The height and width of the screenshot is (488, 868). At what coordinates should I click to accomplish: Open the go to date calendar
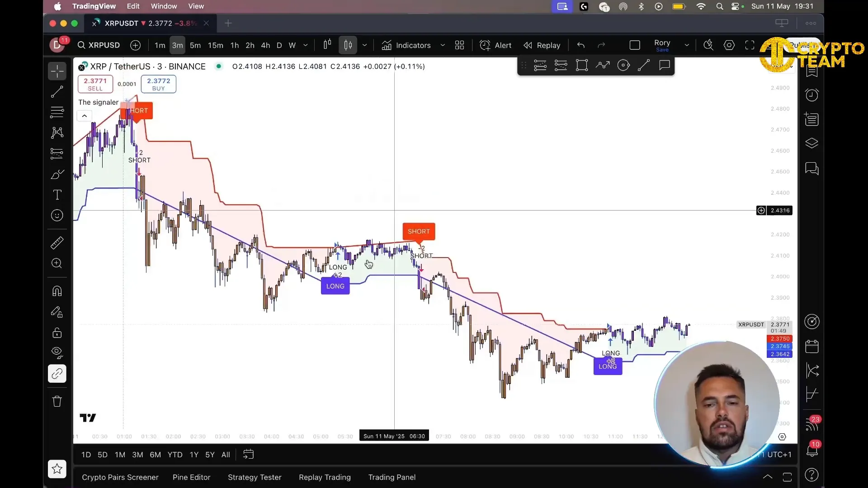coord(248,455)
